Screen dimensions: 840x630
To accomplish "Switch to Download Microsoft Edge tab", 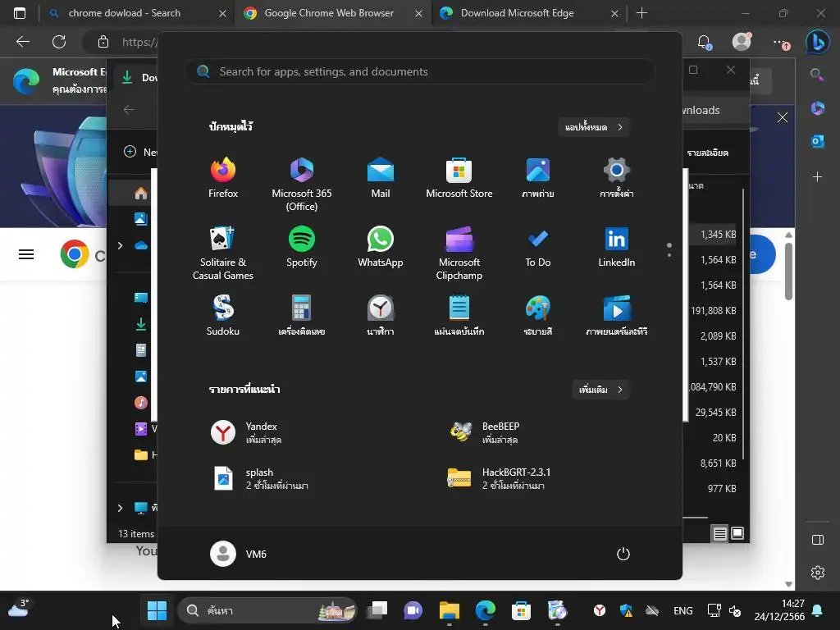I will tap(528, 13).
